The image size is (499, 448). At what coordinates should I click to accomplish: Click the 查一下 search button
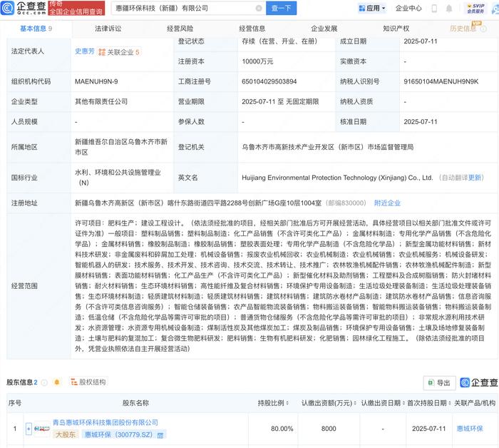[x=282, y=9]
